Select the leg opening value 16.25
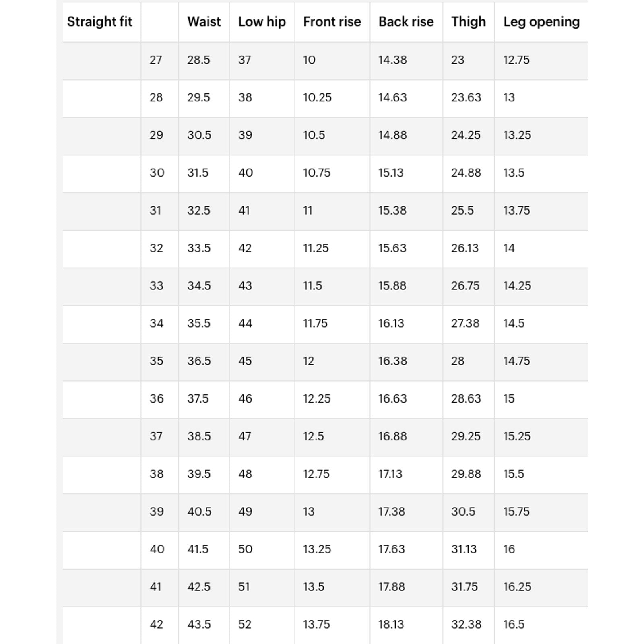The image size is (644, 644). (517, 587)
